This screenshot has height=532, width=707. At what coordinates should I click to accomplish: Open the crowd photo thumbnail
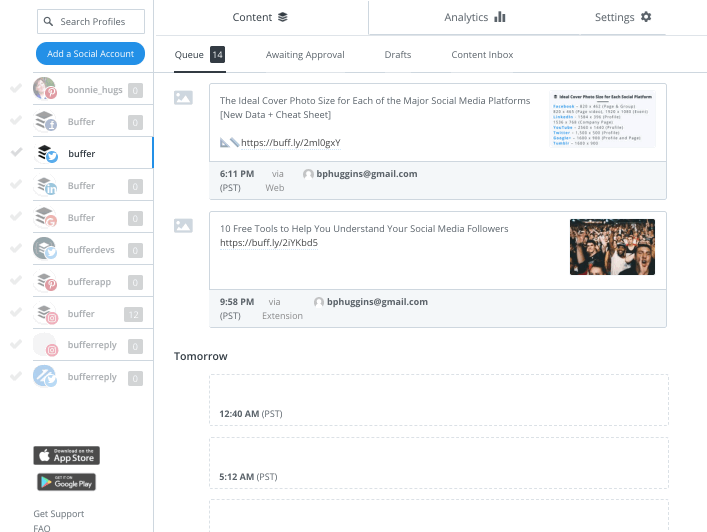pyautogui.click(x=612, y=247)
